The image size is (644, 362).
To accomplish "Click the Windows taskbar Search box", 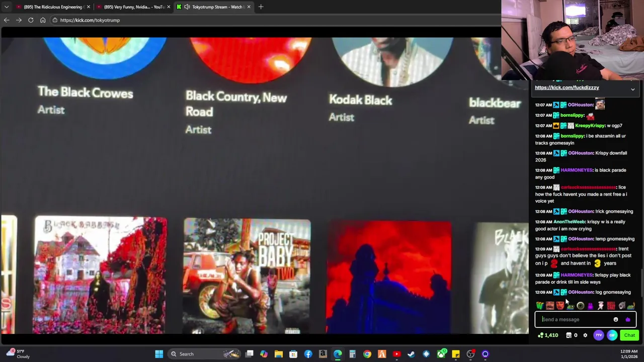I will coord(205,354).
